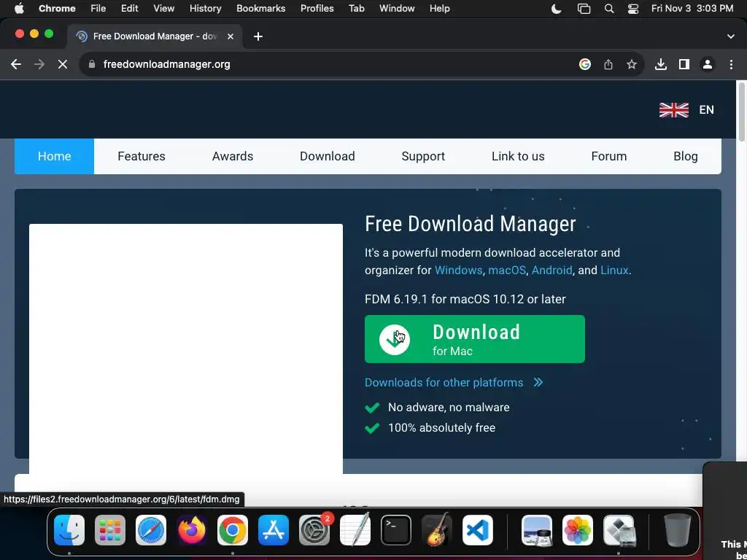Open the Chrome application menu
Viewport: 747px width, 560px height.
click(x=57, y=9)
